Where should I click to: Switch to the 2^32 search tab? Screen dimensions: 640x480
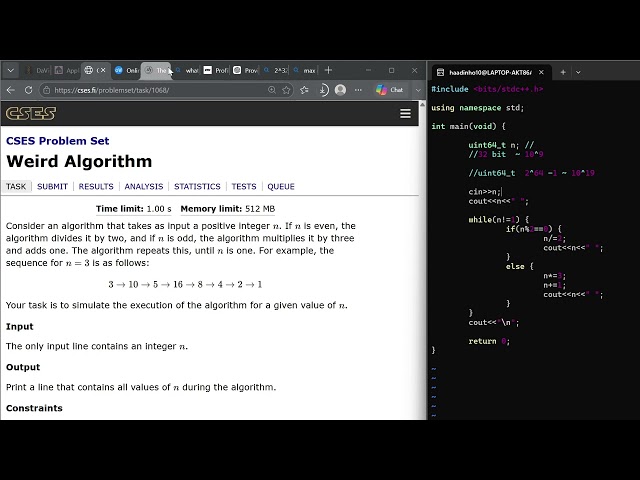pos(276,71)
